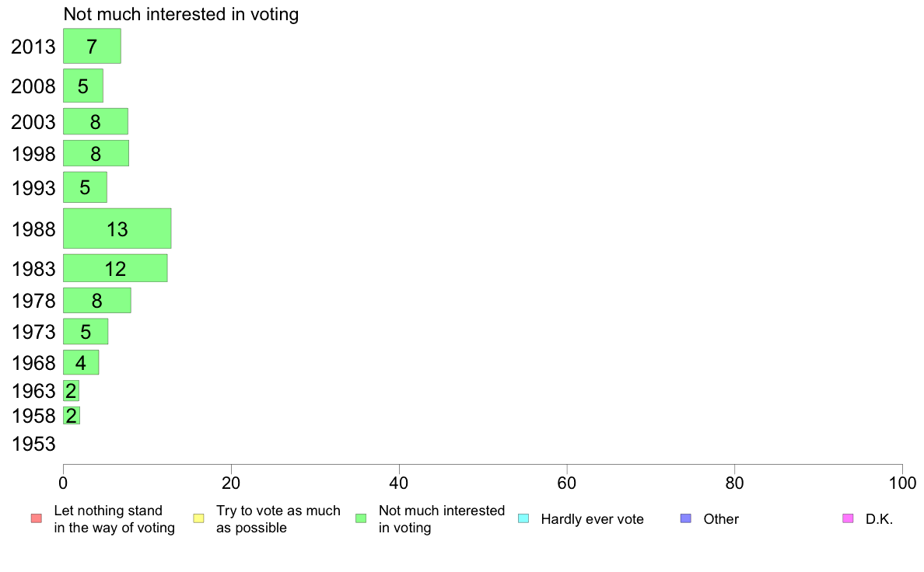This screenshot has height=572, width=924.
Task: Click the red 'Let nothing stand' legend swatch
Action: [36, 518]
